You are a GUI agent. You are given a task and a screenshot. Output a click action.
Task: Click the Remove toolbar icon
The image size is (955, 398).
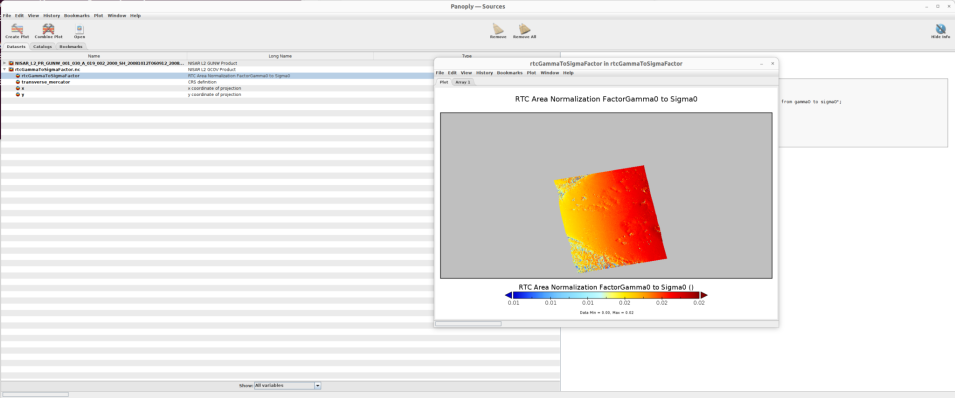[498, 29]
